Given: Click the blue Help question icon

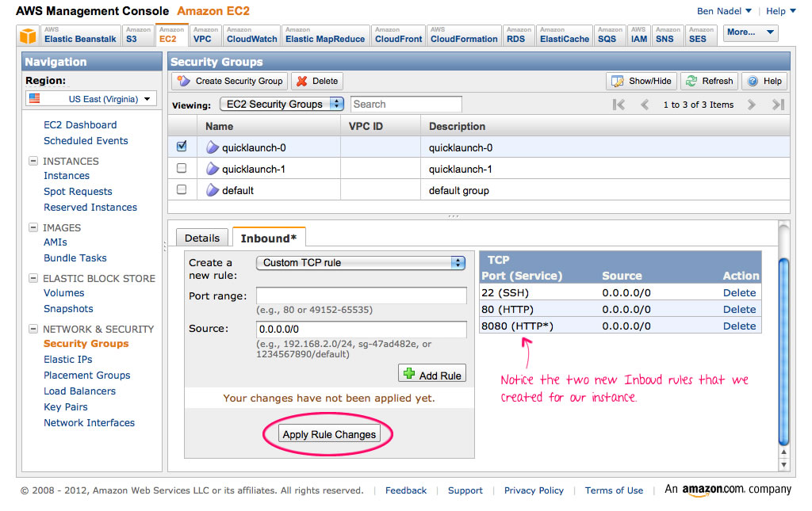Looking at the screenshot, I should tap(753, 81).
